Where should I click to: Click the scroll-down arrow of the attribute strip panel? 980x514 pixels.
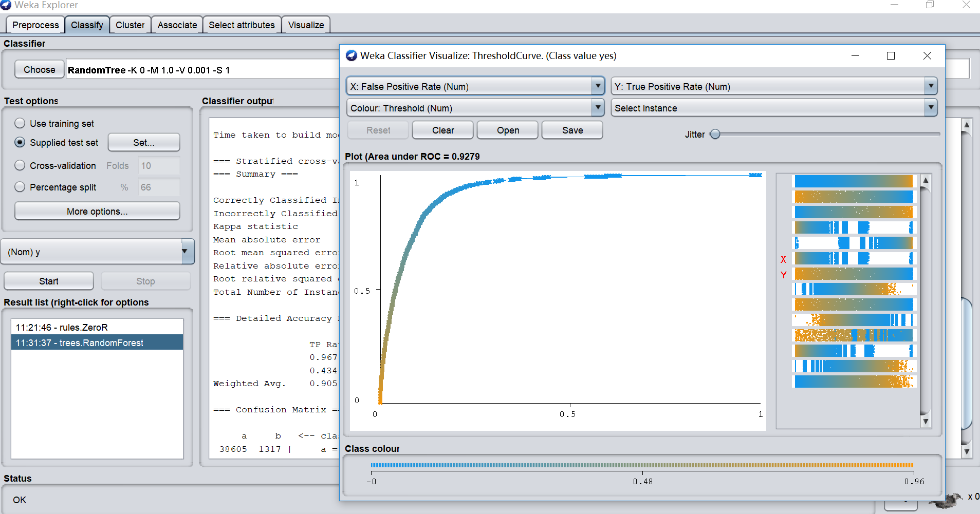(x=926, y=422)
